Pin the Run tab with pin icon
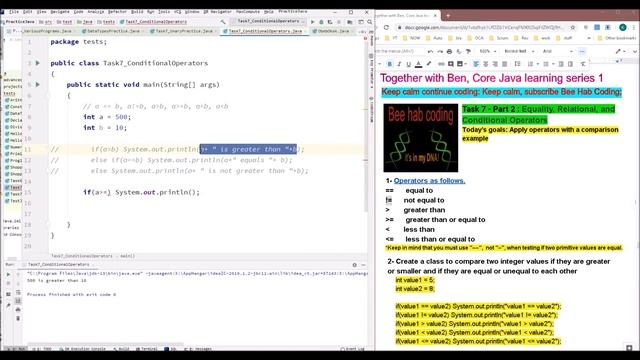 [x=8, y=305]
